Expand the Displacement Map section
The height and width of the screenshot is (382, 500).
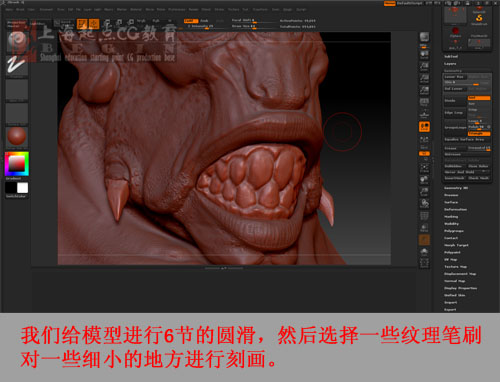point(460,274)
